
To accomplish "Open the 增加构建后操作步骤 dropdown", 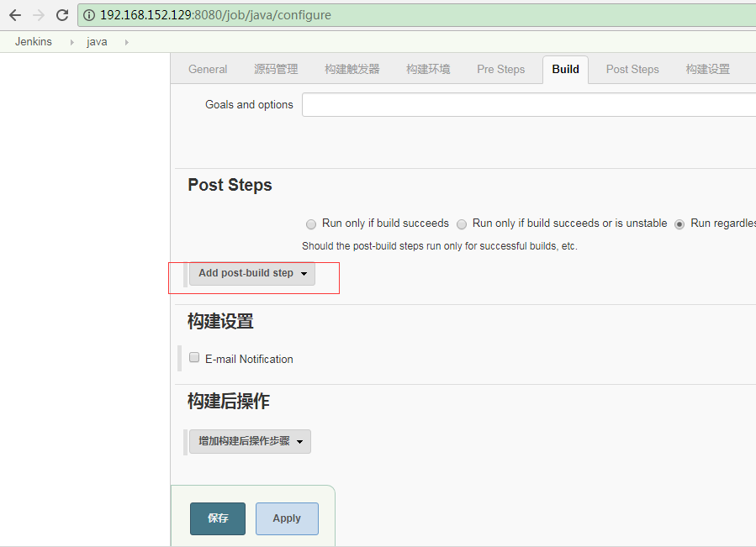I will click(x=250, y=441).
